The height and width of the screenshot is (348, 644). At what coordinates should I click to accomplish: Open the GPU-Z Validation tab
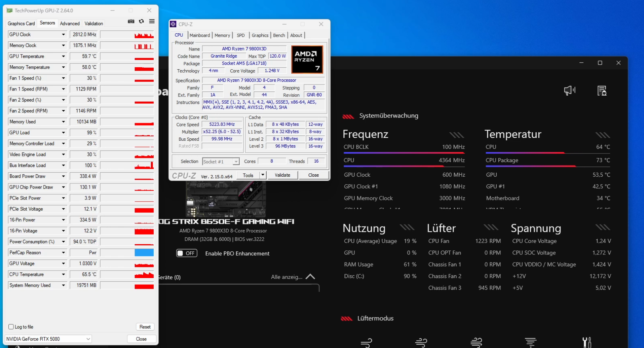tap(94, 24)
